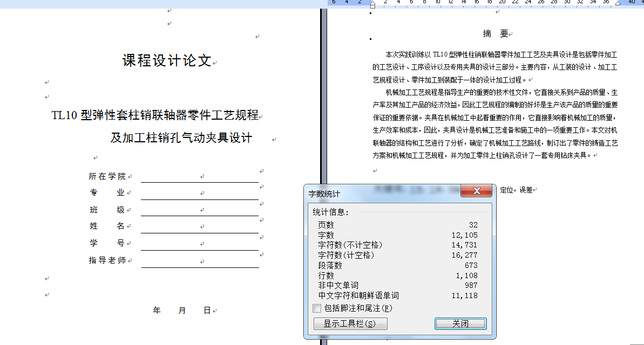This screenshot has height=345, width=644.
Task: Click the 年 月 日 date line
Action: [181, 310]
